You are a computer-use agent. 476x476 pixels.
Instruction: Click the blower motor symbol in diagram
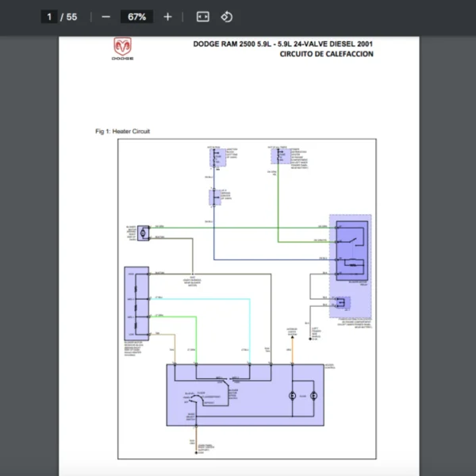click(x=143, y=232)
